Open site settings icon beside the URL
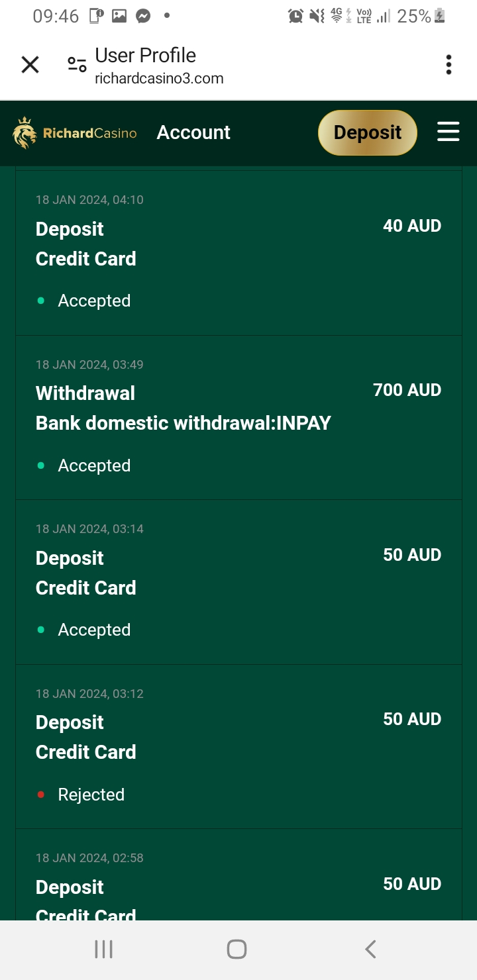This screenshot has width=477, height=980. coord(77,65)
